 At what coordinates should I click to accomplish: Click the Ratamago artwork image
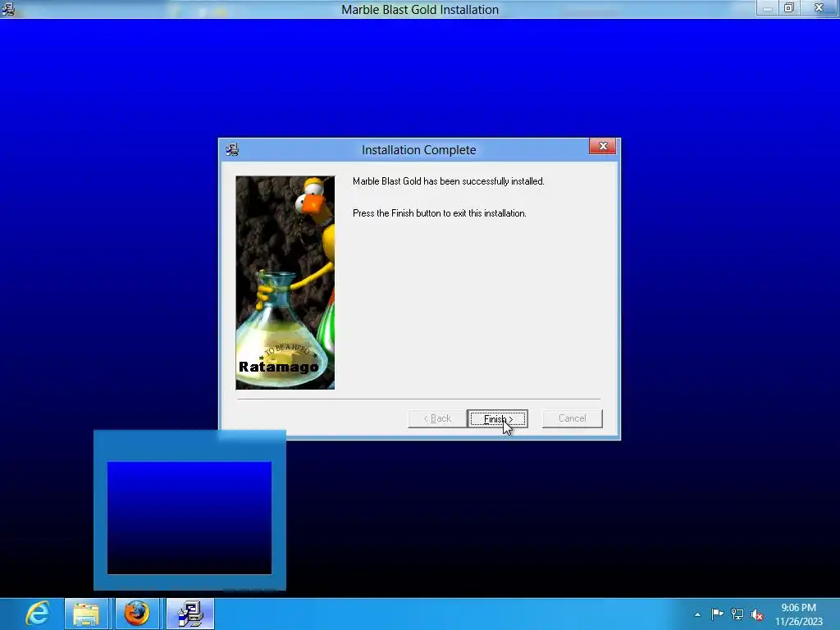coord(285,282)
